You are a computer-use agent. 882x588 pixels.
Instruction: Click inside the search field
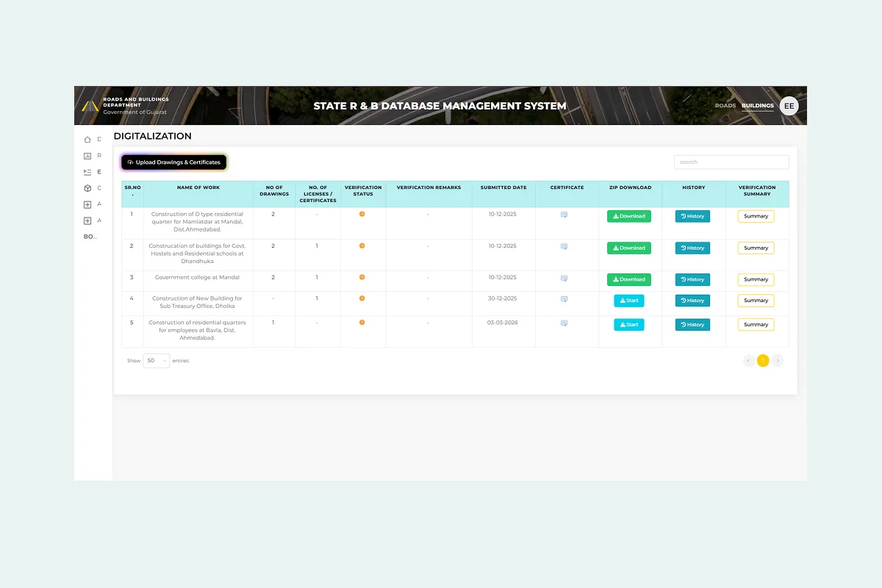coord(731,162)
